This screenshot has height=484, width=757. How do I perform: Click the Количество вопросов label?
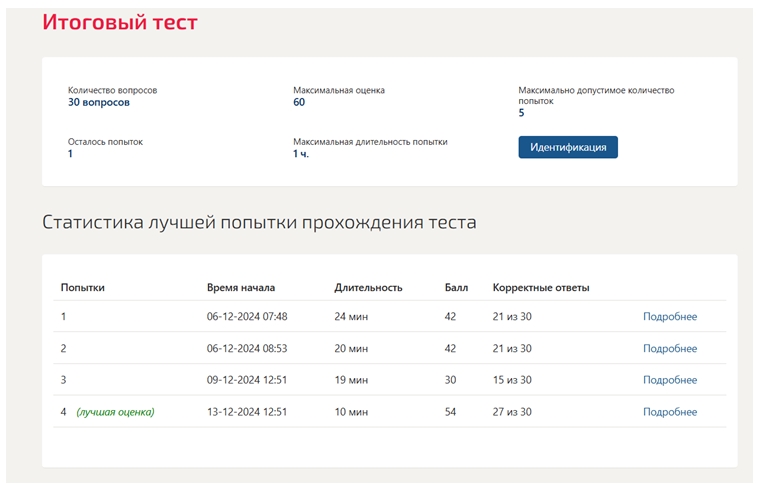[x=112, y=90]
